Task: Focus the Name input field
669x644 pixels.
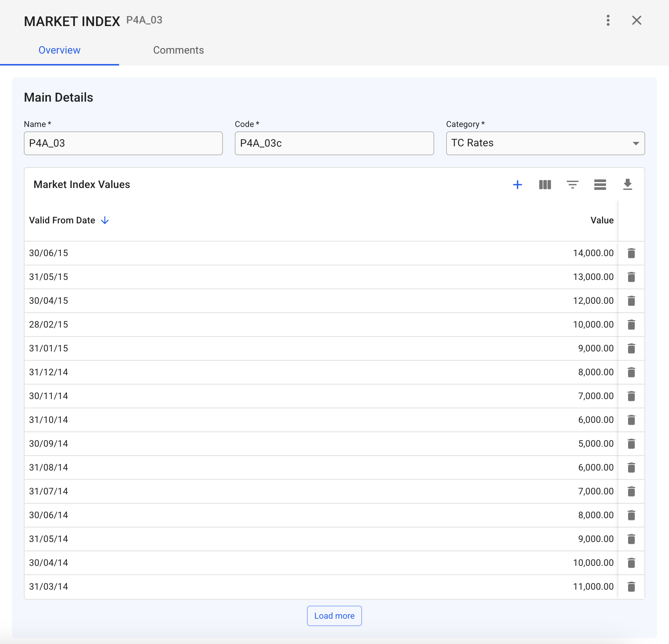Action: (123, 143)
